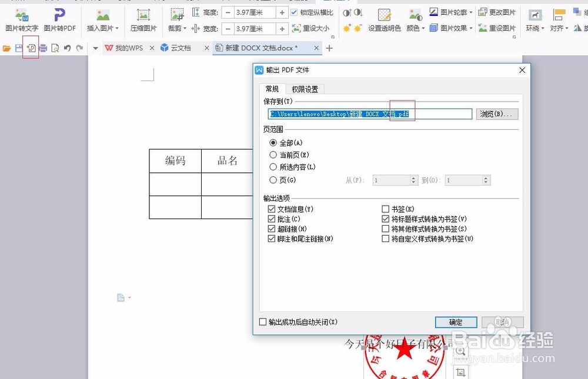Uncheck the 文档信息(Y) checkbox

(x=272, y=209)
